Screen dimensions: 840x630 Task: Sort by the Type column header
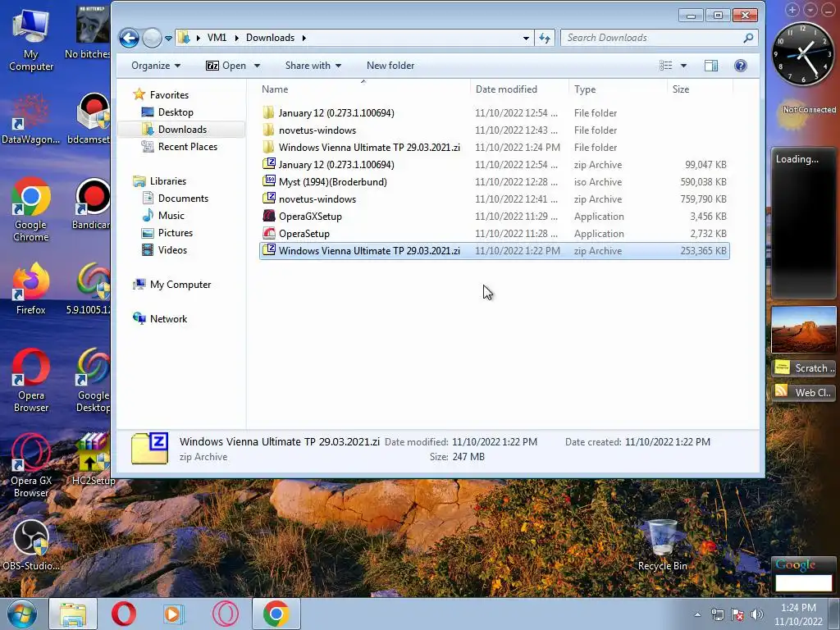(x=618, y=89)
